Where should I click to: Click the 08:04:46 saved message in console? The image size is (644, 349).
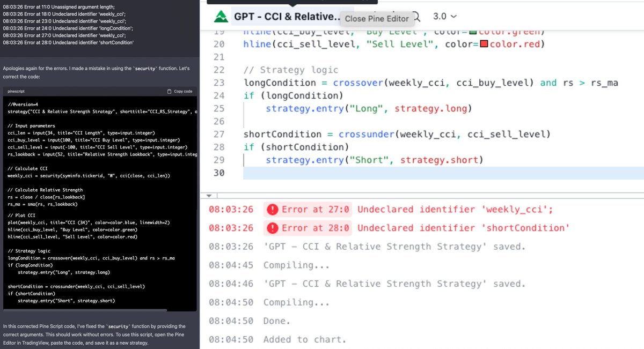point(367,284)
